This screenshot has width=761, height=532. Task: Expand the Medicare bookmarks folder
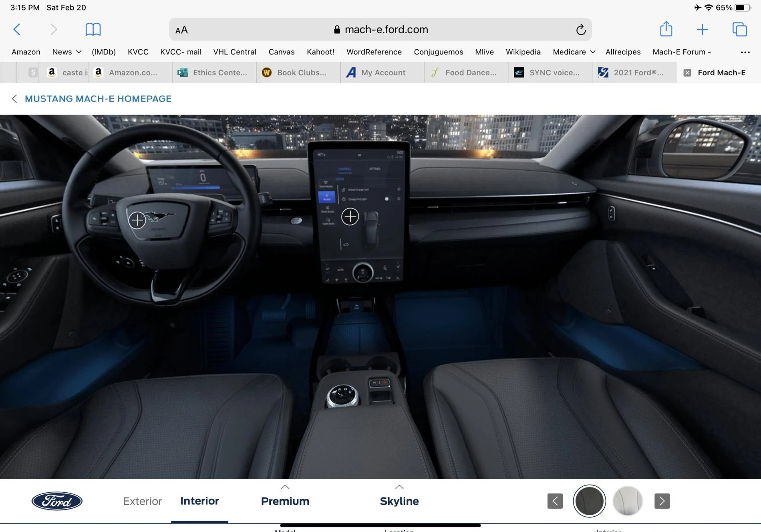(574, 52)
